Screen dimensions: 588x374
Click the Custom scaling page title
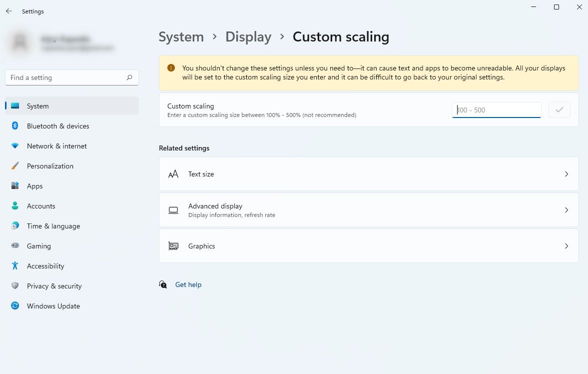tap(341, 37)
